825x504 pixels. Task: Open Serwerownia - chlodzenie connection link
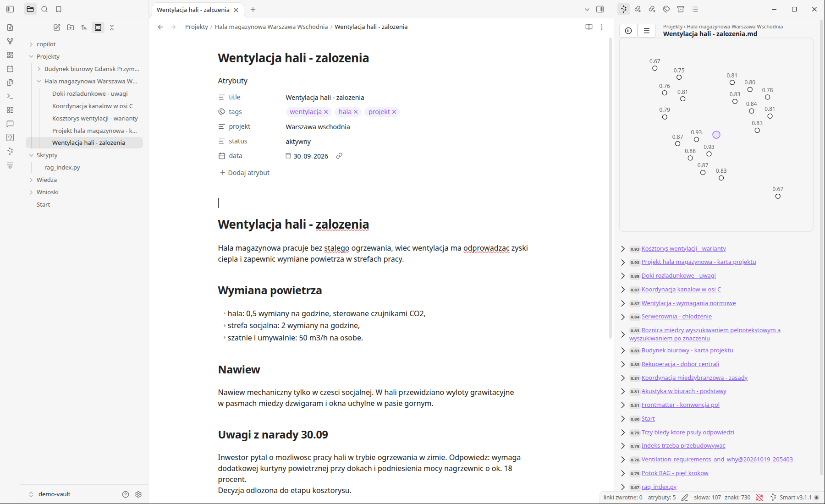tap(676, 317)
